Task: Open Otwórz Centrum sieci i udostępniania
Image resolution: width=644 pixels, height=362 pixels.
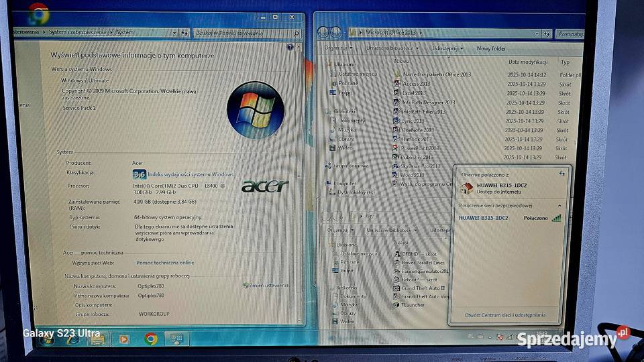Action: point(504,314)
